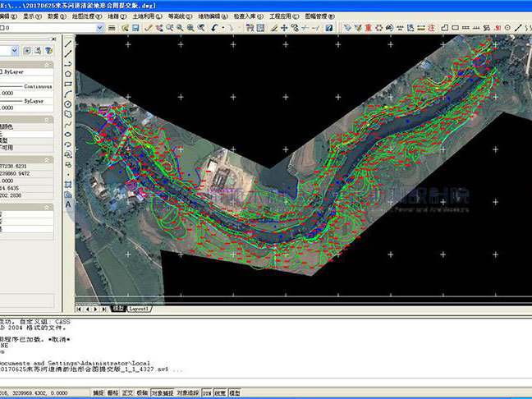Screen dimensions: 532x399
Task: Toggle DYN dynamic input in status bar
Action: [x=207, y=392]
